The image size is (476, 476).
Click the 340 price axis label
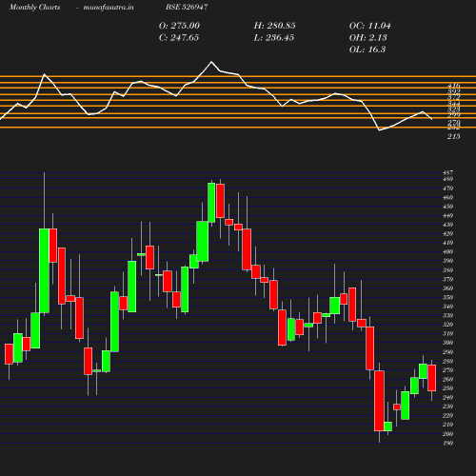tap(448, 307)
